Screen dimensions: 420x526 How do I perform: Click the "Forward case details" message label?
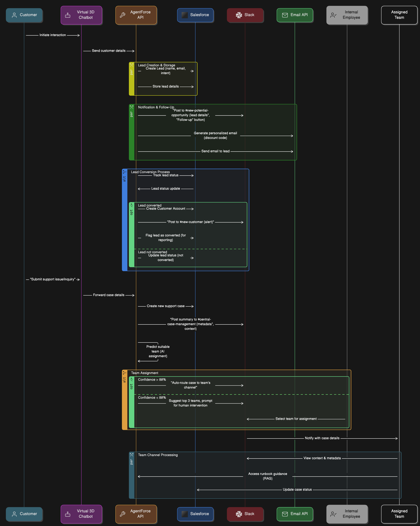tap(109, 295)
